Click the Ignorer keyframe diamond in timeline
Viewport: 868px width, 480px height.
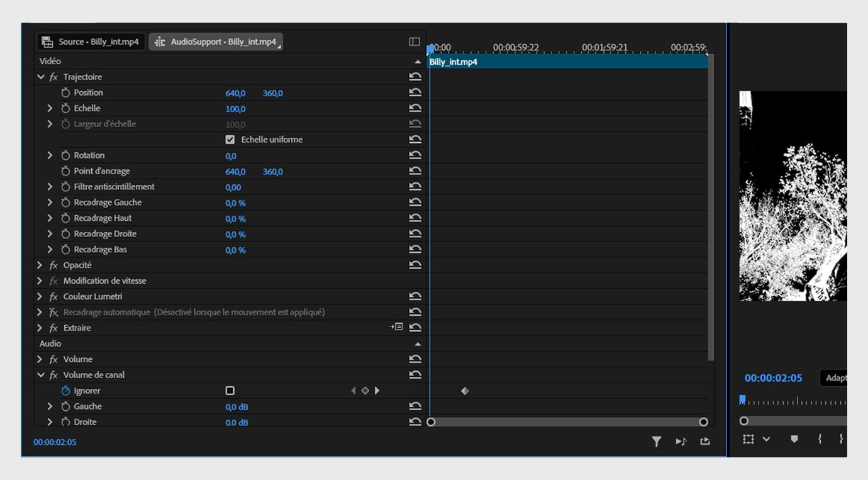(465, 391)
